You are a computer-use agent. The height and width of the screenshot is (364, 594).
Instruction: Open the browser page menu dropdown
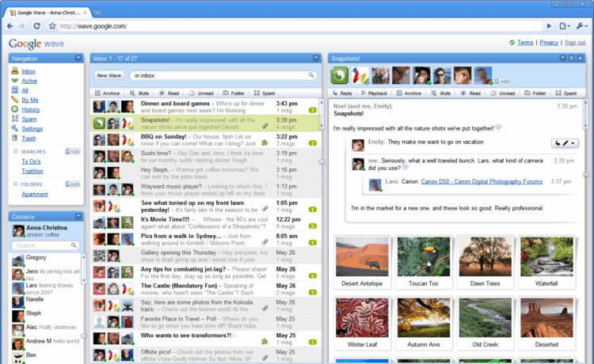[x=565, y=26]
